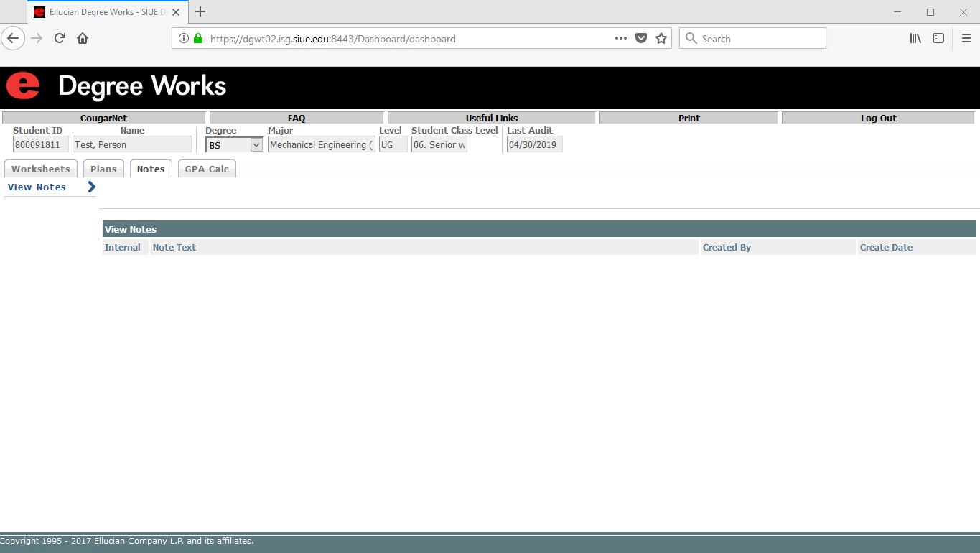Bookmark this page with the star icon

[x=661, y=39]
